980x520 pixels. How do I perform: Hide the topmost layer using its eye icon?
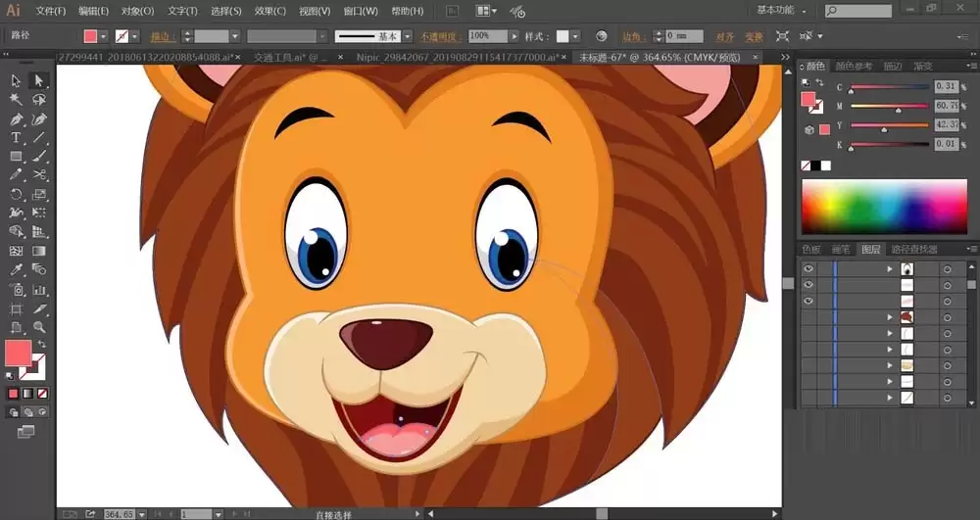point(808,268)
